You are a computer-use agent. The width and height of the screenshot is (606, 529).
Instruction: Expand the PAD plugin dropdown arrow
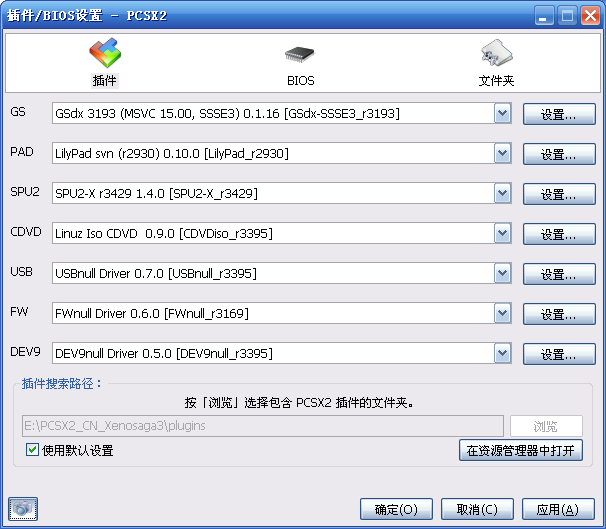[x=502, y=153]
